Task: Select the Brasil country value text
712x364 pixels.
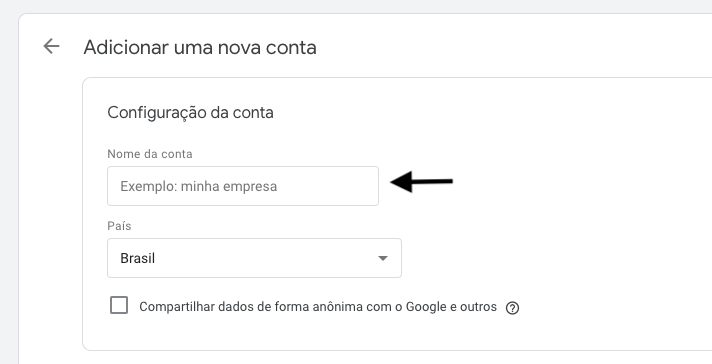Action: (138, 258)
